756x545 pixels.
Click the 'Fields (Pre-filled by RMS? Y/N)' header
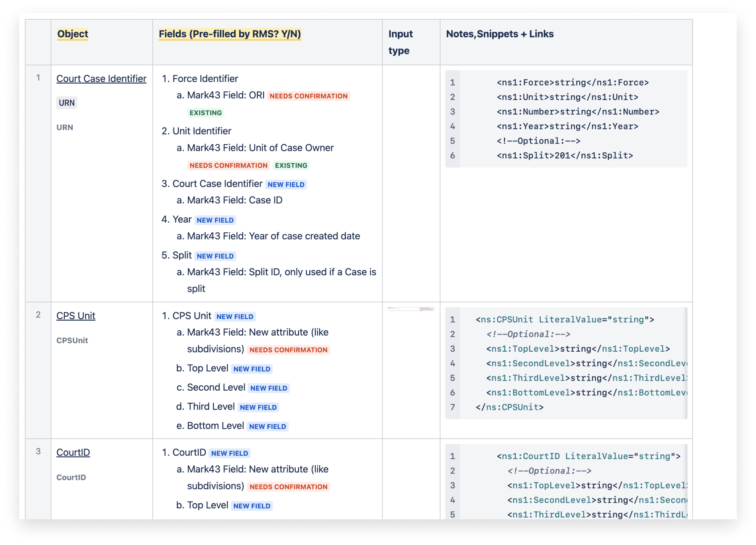pyautogui.click(x=230, y=34)
